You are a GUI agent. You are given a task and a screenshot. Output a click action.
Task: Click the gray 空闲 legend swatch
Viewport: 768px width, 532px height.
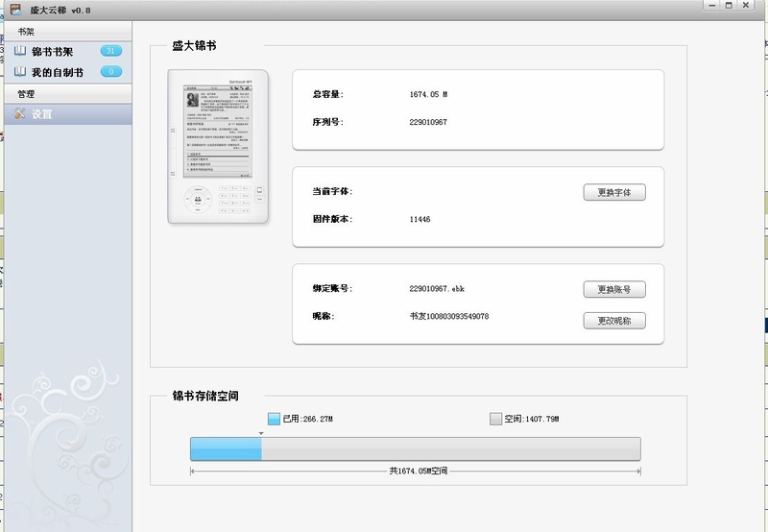click(x=495, y=419)
